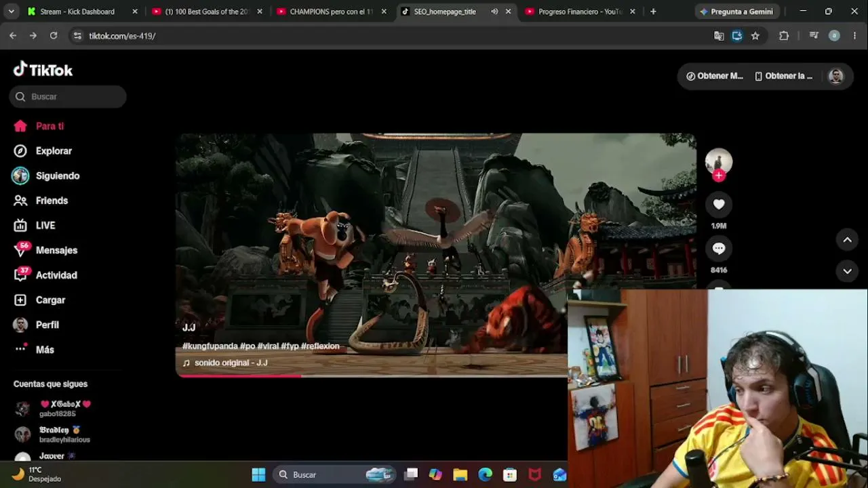Go to the Explorar page
This screenshot has height=488, width=868.
(x=43, y=151)
